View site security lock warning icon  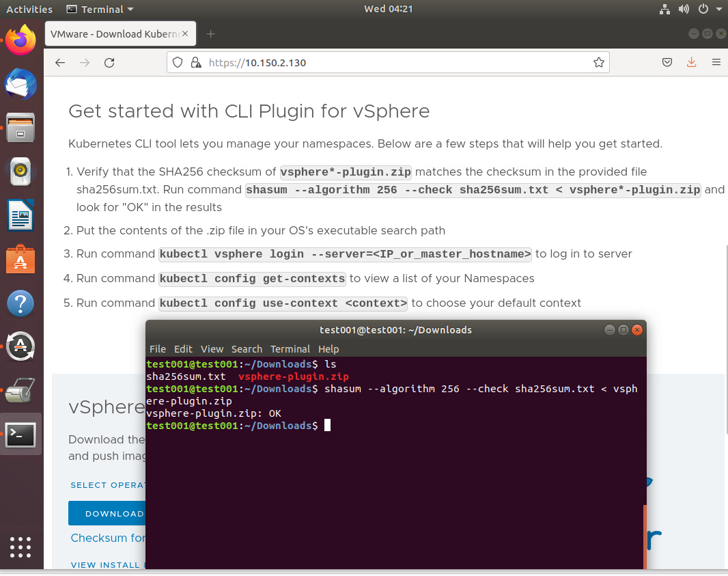pos(196,63)
